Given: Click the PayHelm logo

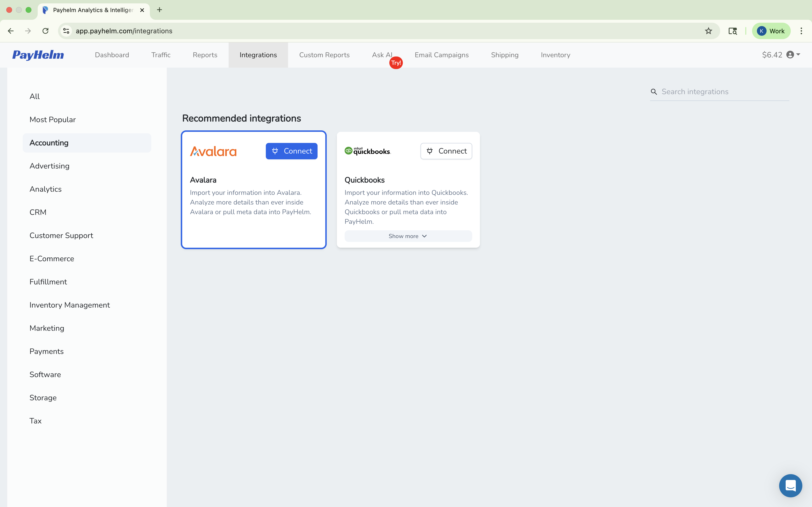Looking at the screenshot, I should (38, 55).
